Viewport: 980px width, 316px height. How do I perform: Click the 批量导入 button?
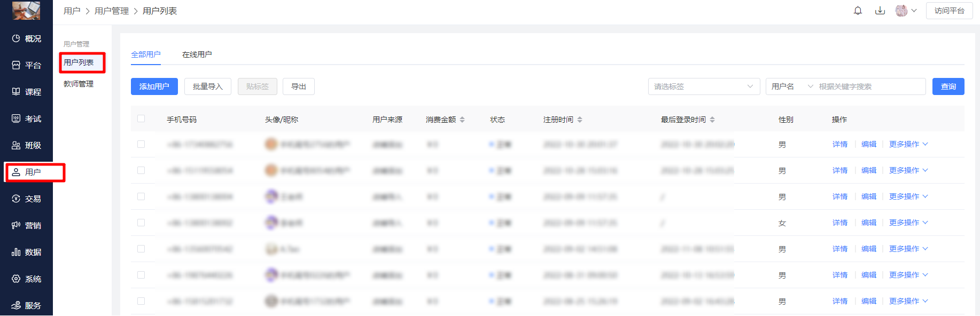click(x=208, y=86)
